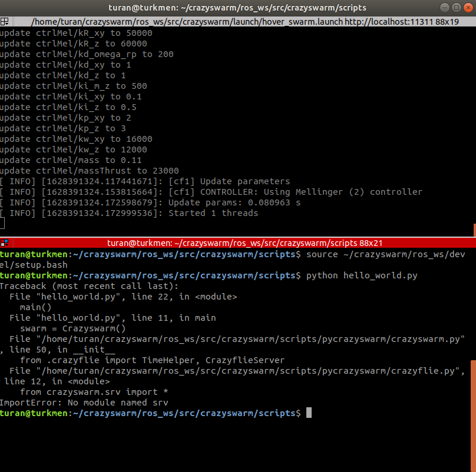Click the command 'source ~/crazyswarm/ros_ws/dev'
The width and height of the screenshot is (476, 472).
pos(385,254)
